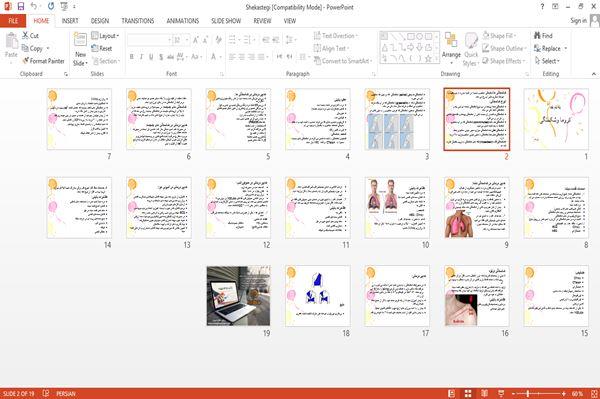Click Replace in Editing group

550,48
